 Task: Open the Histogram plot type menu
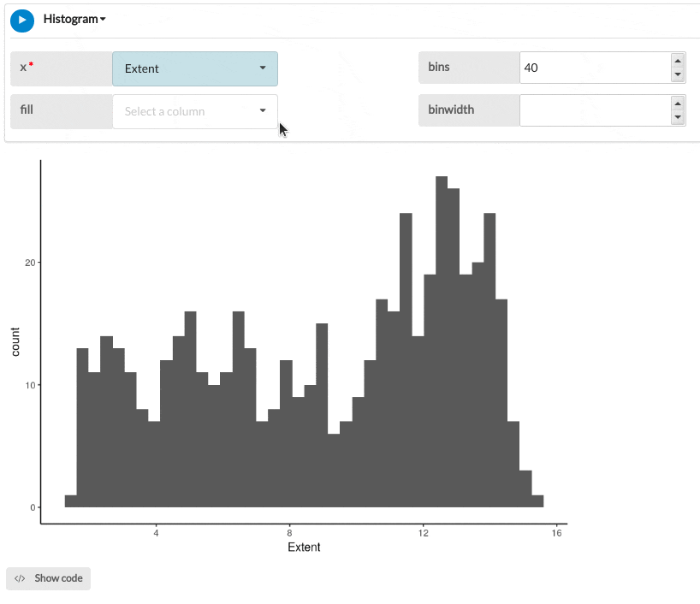(x=74, y=19)
